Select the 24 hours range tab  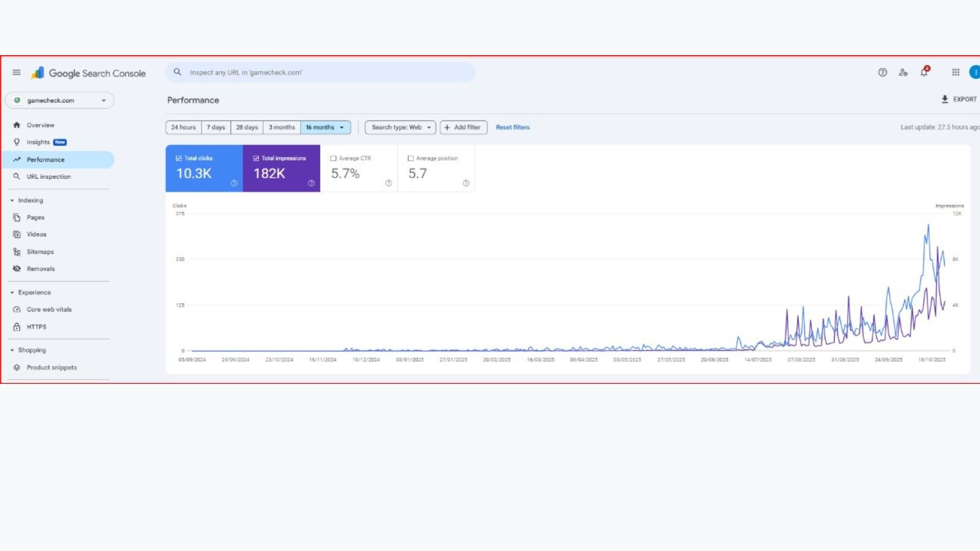(184, 127)
